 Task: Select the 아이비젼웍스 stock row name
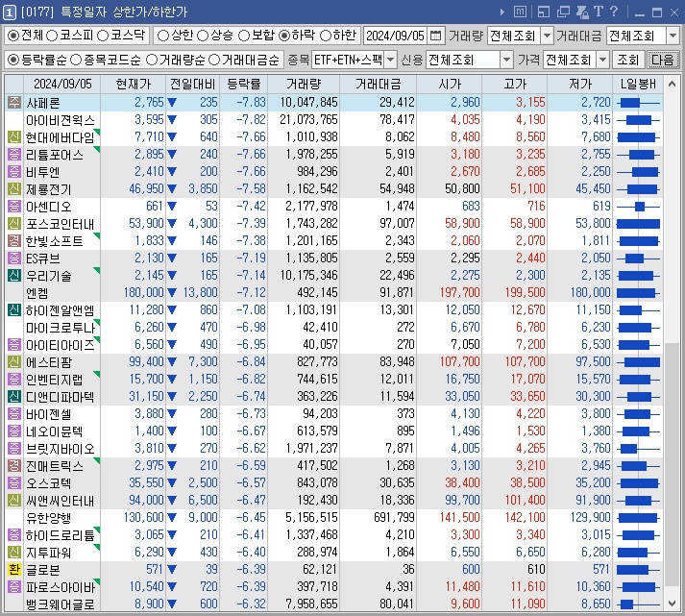(x=61, y=120)
